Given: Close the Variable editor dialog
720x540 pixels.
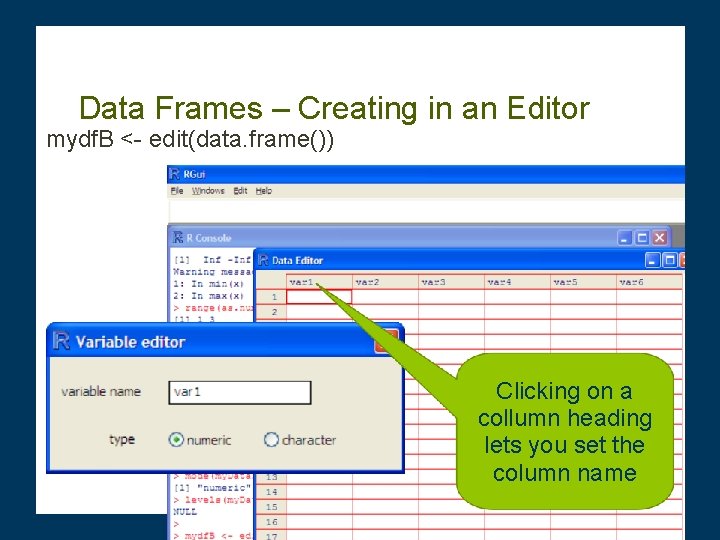Looking at the screenshot, I should 386,341.
